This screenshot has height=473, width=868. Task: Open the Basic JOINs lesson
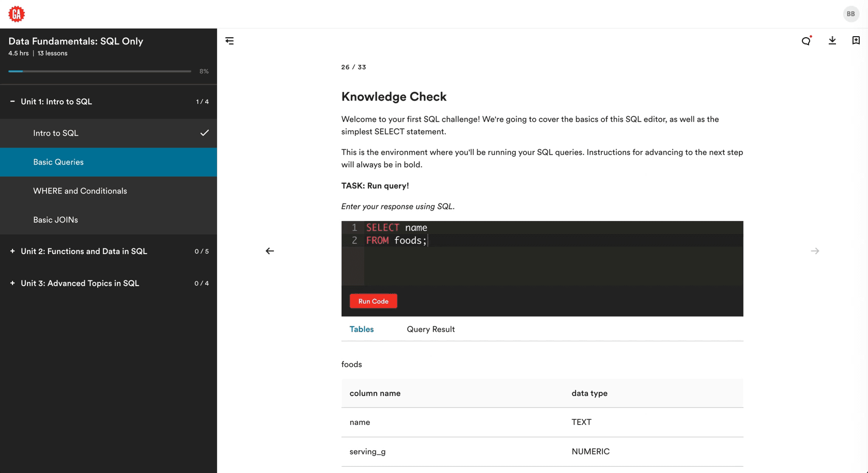point(109,220)
